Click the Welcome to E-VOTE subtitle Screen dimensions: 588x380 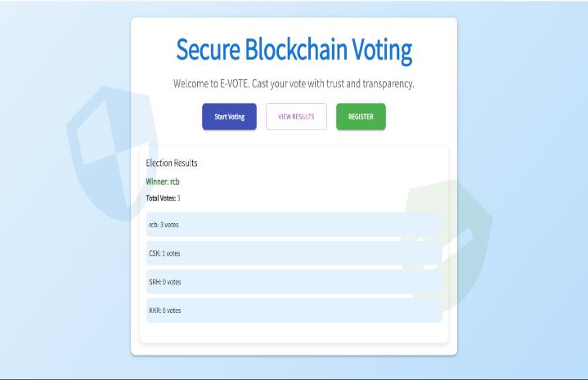pyautogui.click(x=294, y=84)
